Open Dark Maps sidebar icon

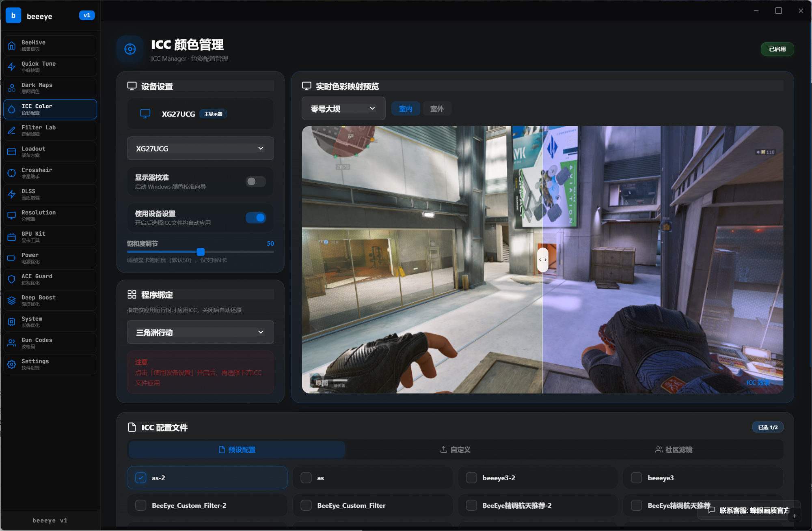12,88
